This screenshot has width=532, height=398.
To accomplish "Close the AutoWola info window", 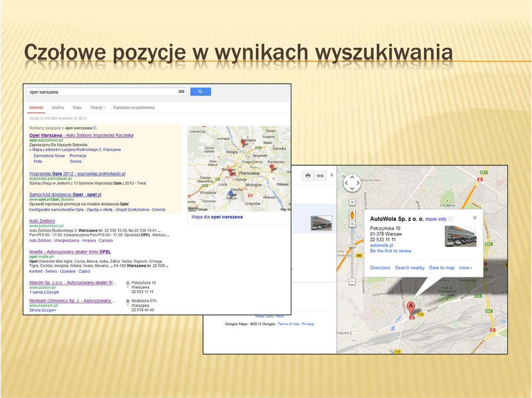I will point(475,218).
